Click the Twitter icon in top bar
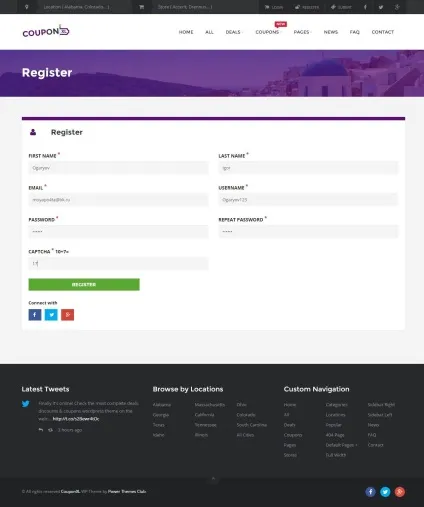424x507 pixels. (381, 7)
